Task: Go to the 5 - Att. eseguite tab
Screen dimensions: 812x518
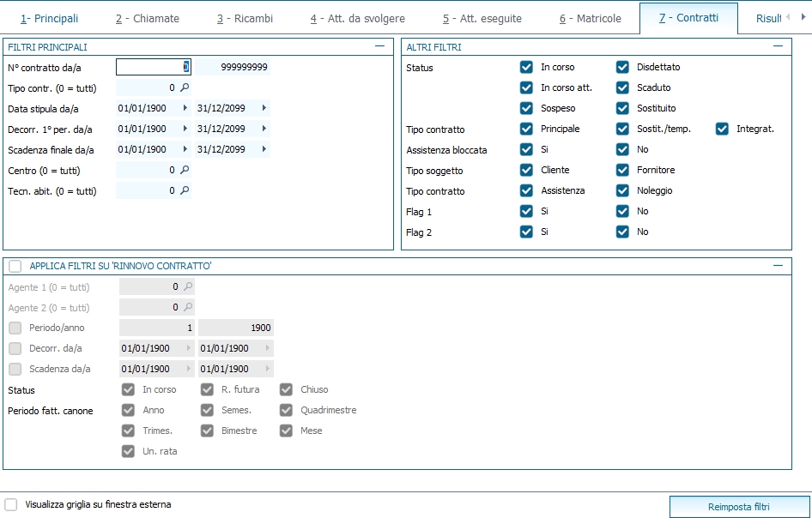Action: click(482, 19)
